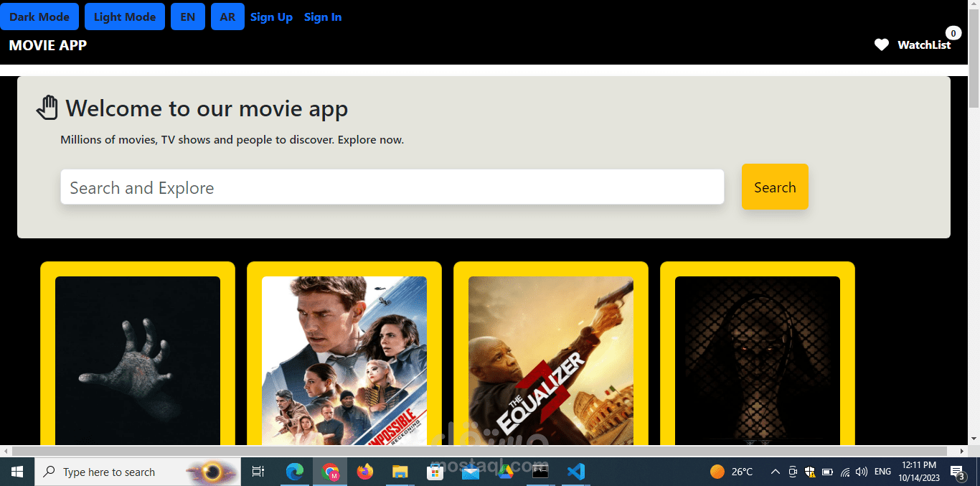Open the Sign In link
The image size is (980, 486).
323,17
